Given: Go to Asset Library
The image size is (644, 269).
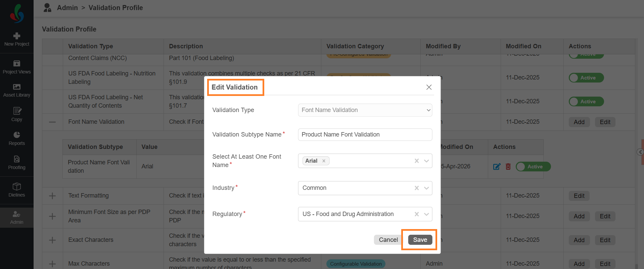Looking at the screenshot, I should (x=16, y=90).
